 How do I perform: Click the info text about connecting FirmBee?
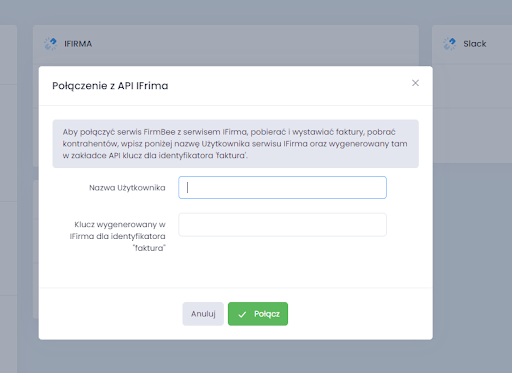[235, 144]
